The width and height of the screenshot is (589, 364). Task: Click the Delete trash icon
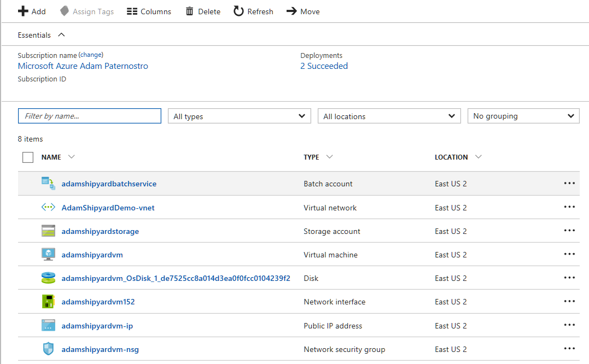[x=190, y=11]
